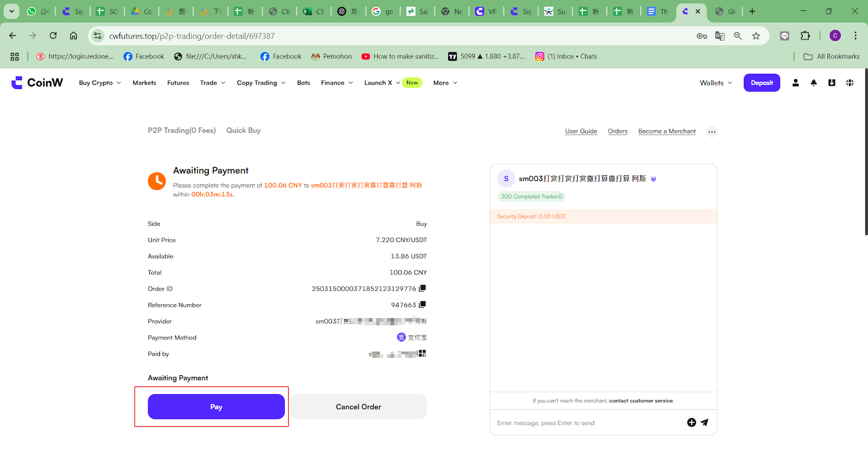
Task: Copy the Reference Number 947663
Action: point(423,305)
